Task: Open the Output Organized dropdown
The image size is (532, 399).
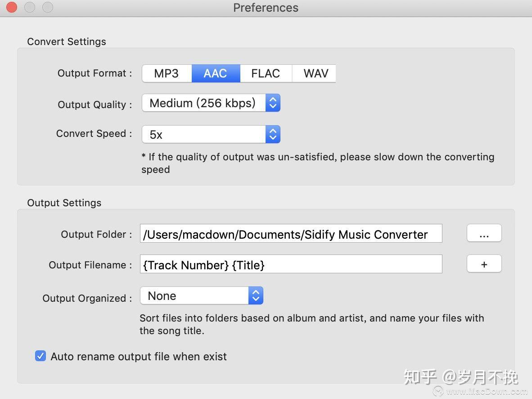Action: 256,295
